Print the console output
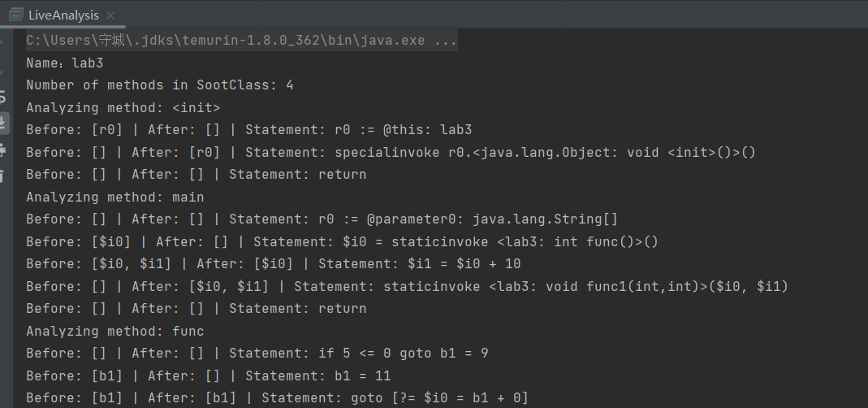The image size is (868, 408). (4, 150)
